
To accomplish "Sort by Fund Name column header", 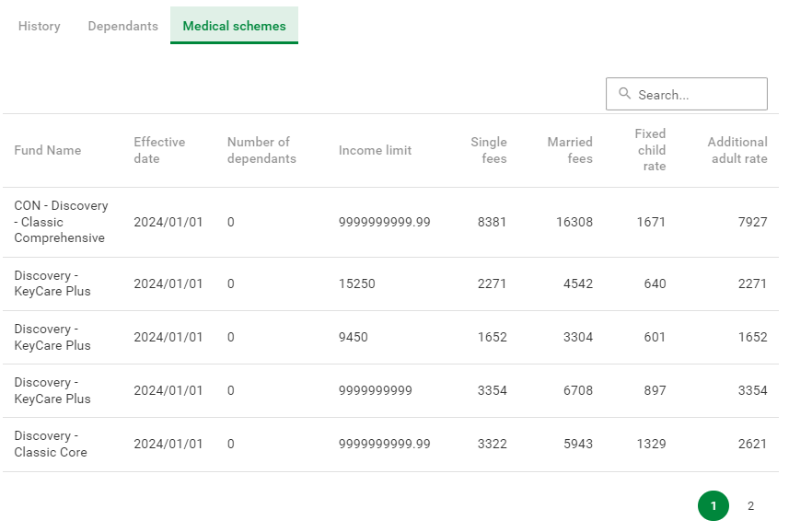I will (x=48, y=150).
